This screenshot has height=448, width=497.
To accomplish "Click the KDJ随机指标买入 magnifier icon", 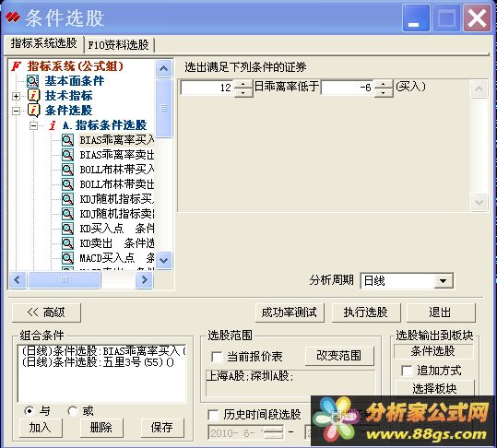I will click(67, 199).
